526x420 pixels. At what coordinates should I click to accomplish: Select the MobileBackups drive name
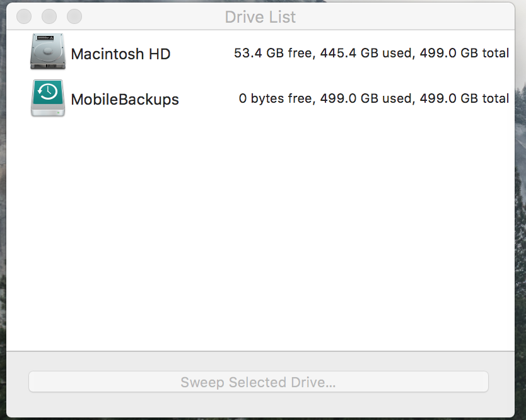coord(125,99)
